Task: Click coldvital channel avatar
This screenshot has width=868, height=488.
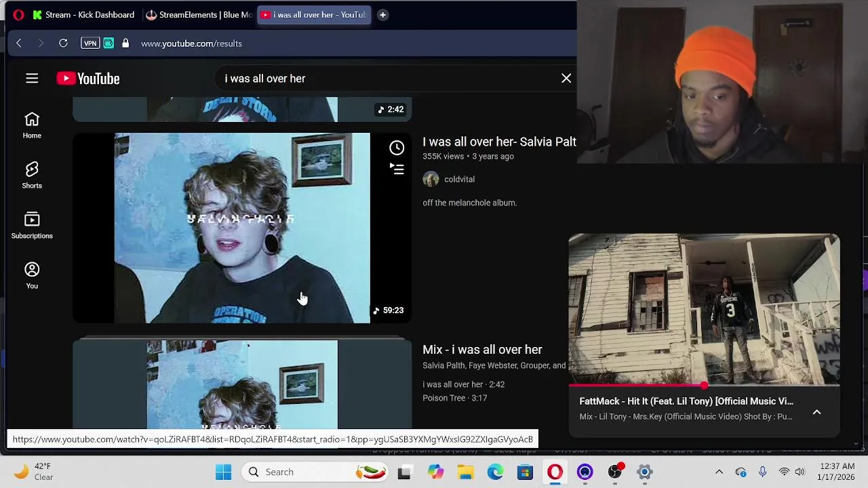Action: click(x=431, y=179)
